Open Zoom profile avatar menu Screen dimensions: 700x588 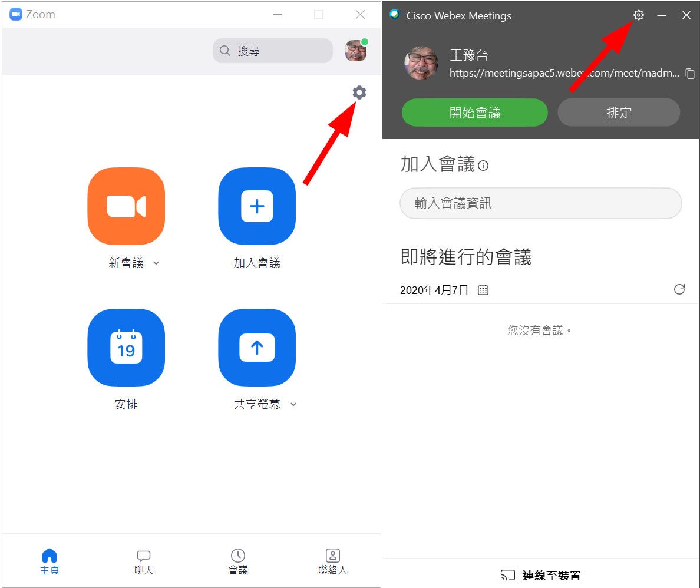(x=356, y=50)
